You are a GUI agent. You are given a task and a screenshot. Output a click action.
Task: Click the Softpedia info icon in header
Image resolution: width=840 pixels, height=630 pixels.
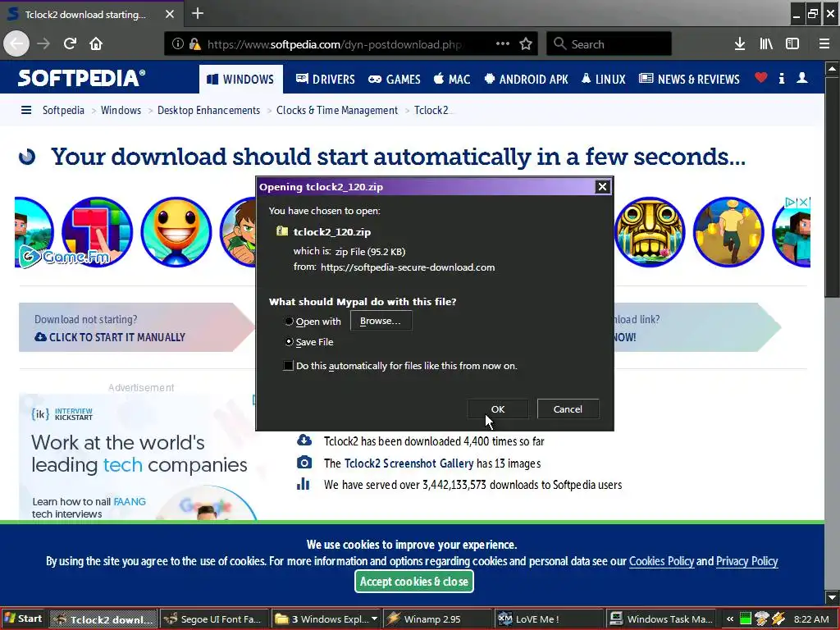pyautogui.click(x=782, y=78)
